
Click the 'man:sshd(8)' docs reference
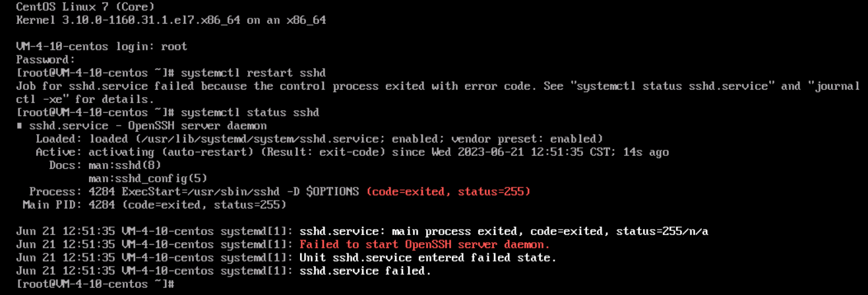125,165
